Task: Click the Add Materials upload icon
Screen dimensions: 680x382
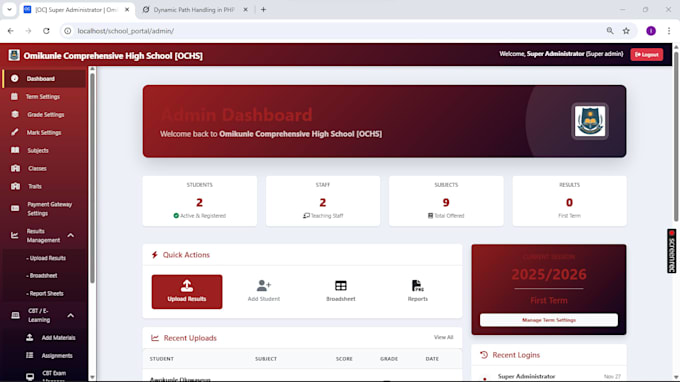Action: point(29,337)
